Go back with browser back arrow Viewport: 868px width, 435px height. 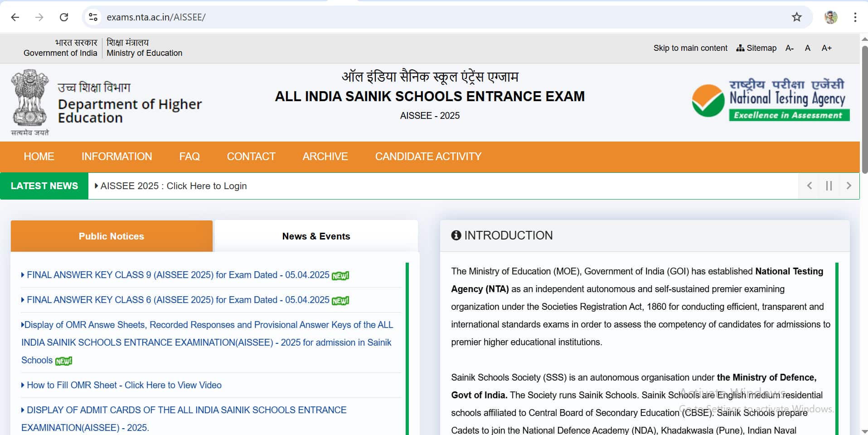tap(15, 17)
